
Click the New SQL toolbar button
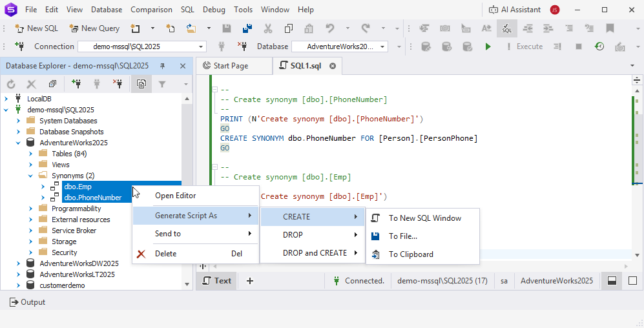coord(37,28)
